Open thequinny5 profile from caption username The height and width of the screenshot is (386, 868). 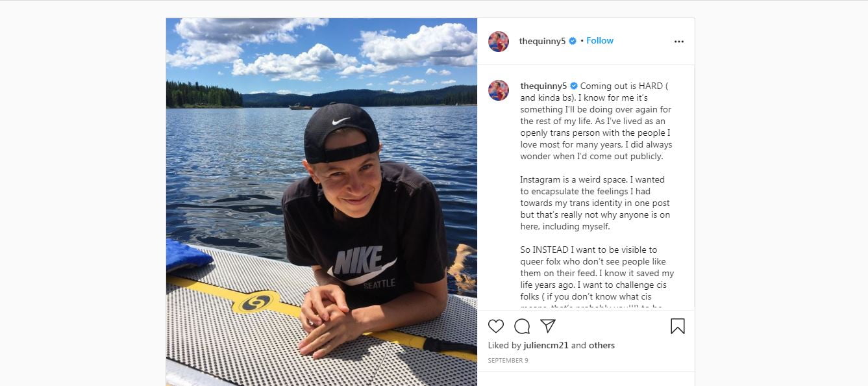[543, 86]
